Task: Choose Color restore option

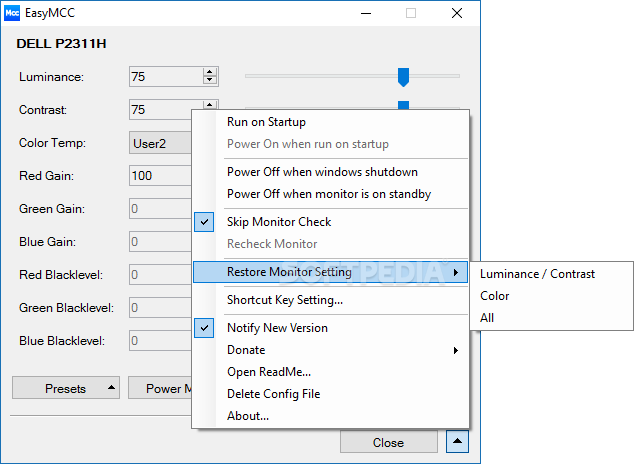Action: pos(552,296)
